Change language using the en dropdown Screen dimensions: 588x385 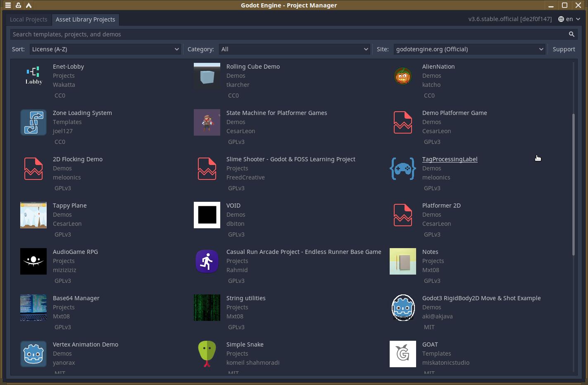tap(569, 19)
